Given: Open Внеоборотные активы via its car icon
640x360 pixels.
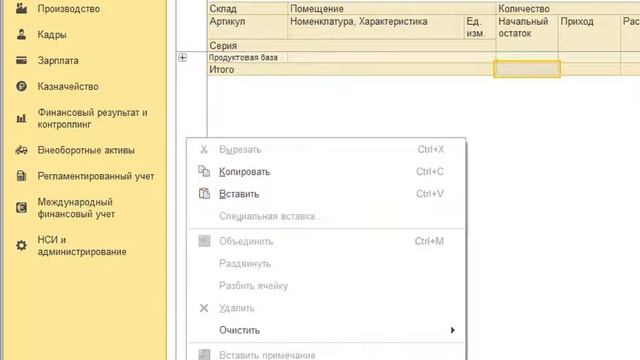Looking at the screenshot, I should 21,150.
